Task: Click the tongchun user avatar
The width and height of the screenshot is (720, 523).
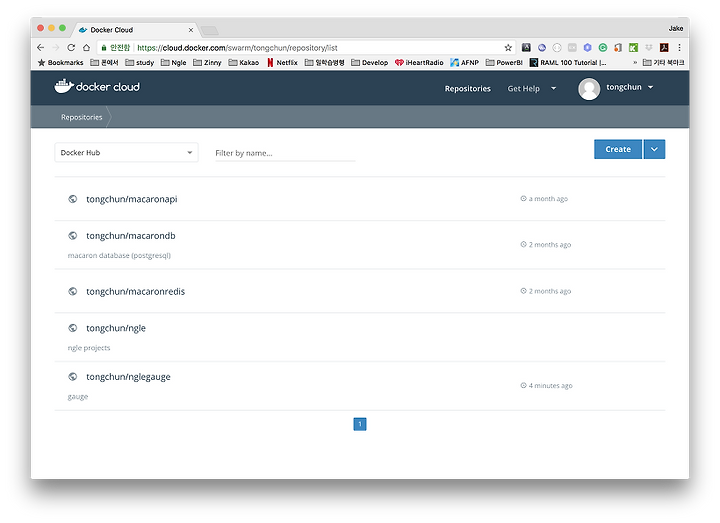Action: pyautogui.click(x=589, y=88)
